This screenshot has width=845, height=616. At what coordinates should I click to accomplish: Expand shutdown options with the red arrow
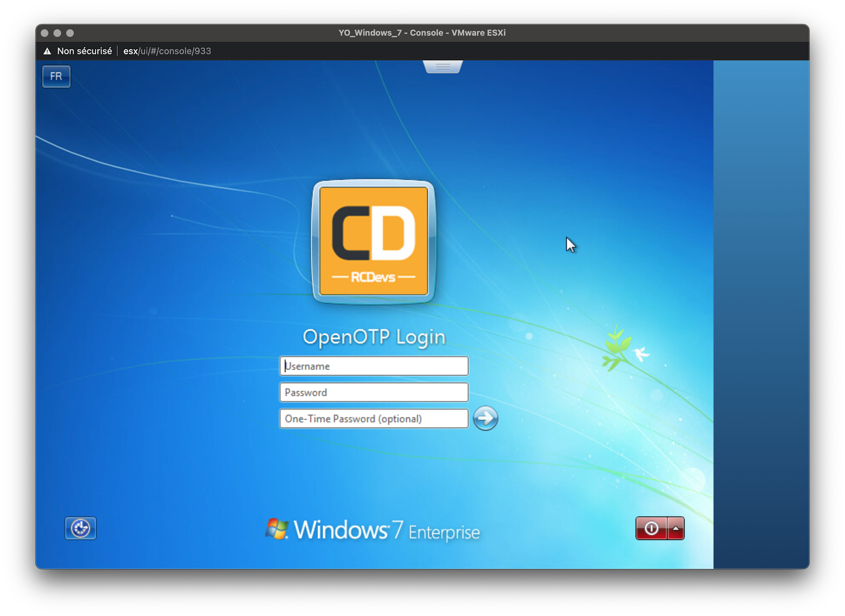click(x=676, y=528)
